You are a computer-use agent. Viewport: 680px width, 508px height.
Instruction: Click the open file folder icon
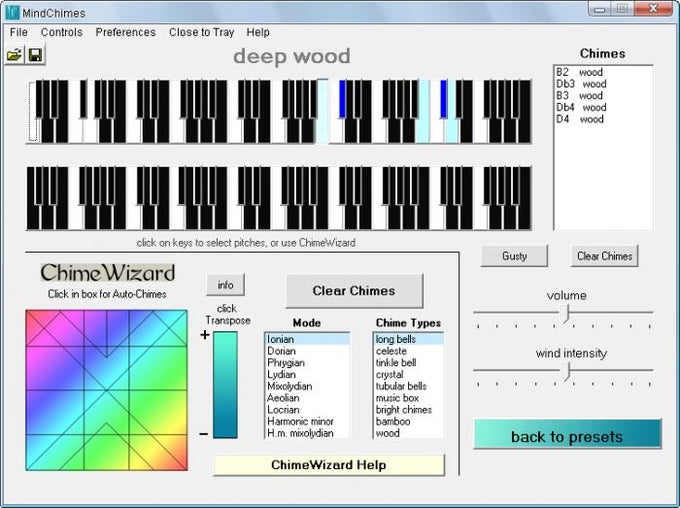click(14, 55)
